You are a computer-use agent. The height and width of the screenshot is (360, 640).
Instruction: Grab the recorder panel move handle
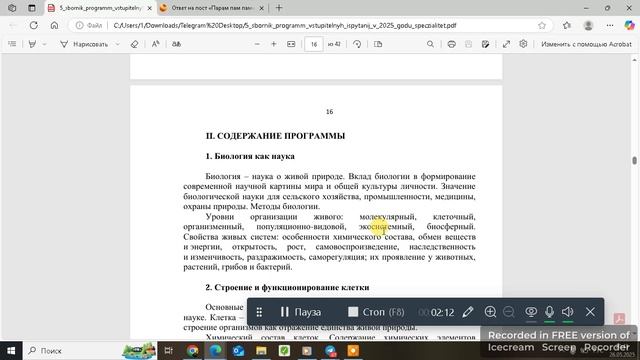[259, 312]
